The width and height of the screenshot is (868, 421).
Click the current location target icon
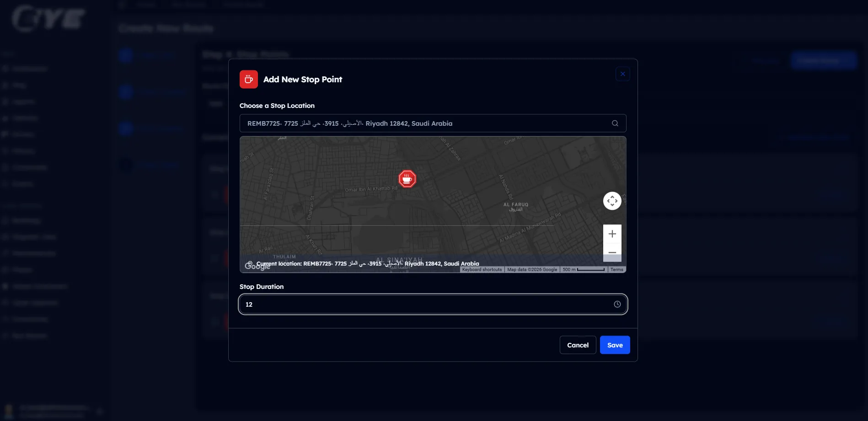pos(250,264)
